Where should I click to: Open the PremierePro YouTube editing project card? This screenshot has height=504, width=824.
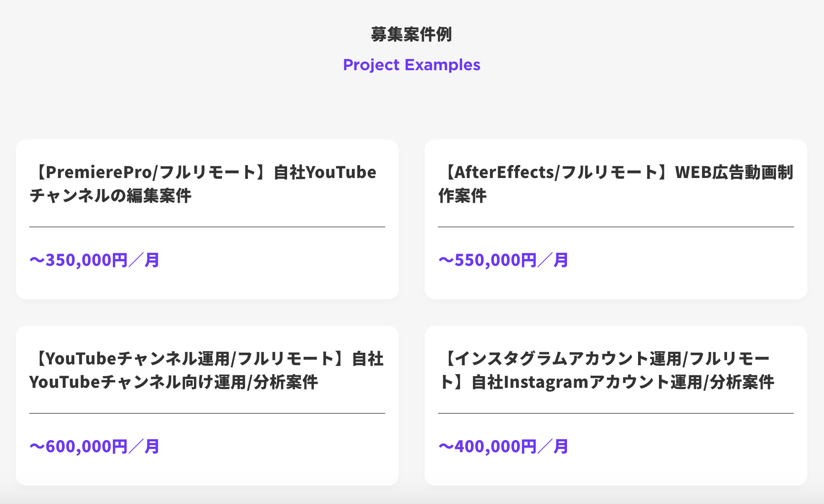(x=207, y=219)
